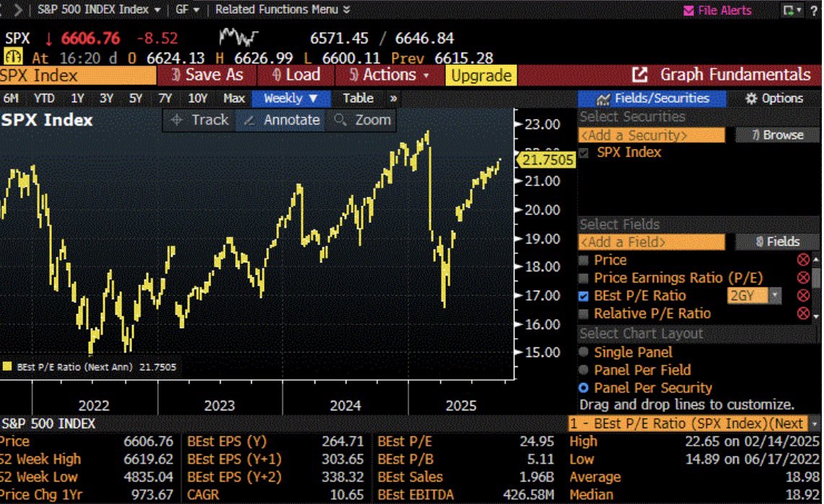The width and height of the screenshot is (824, 504).
Task: Open the Actions dropdown menu
Action: [389, 75]
